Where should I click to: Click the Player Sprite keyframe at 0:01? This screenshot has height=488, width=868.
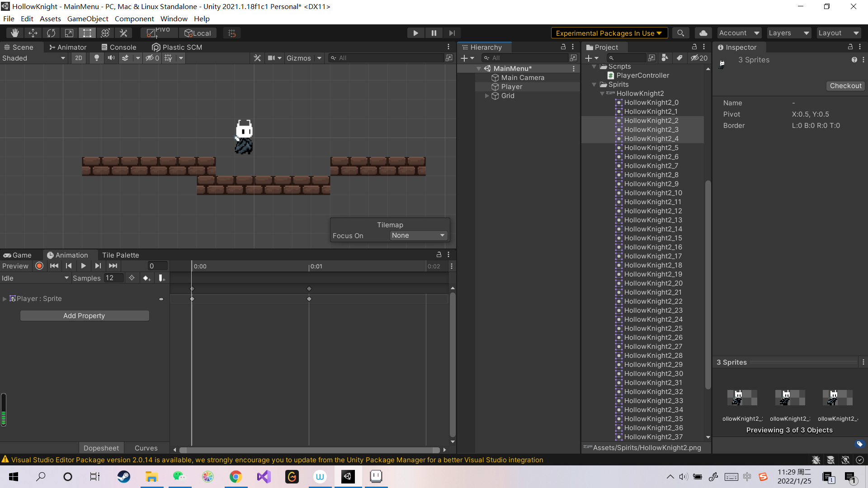pos(309,299)
